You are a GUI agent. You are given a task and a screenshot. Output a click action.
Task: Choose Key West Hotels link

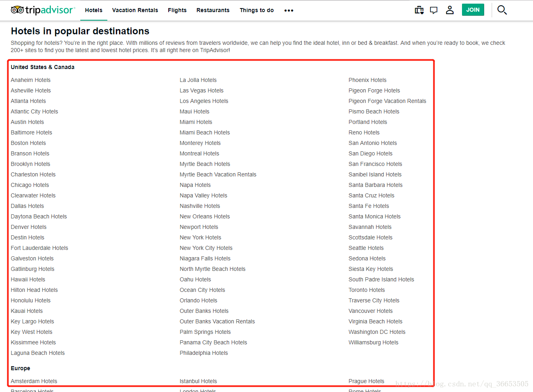(31, 332)
